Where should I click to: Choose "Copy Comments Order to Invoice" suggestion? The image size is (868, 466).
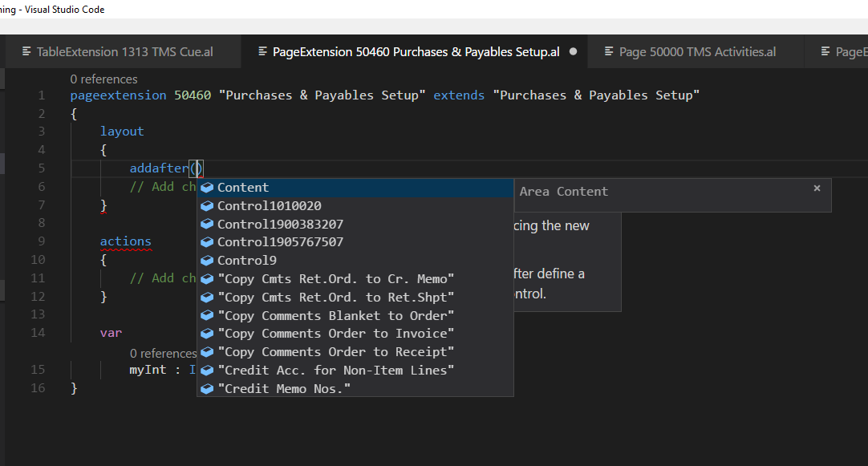click(x=335, y=334)
